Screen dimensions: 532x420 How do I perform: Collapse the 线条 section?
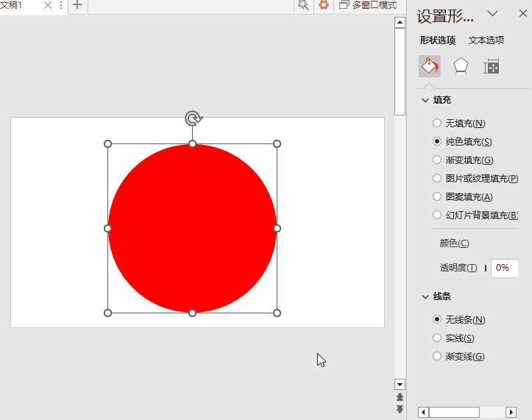(x=425, y=297)
